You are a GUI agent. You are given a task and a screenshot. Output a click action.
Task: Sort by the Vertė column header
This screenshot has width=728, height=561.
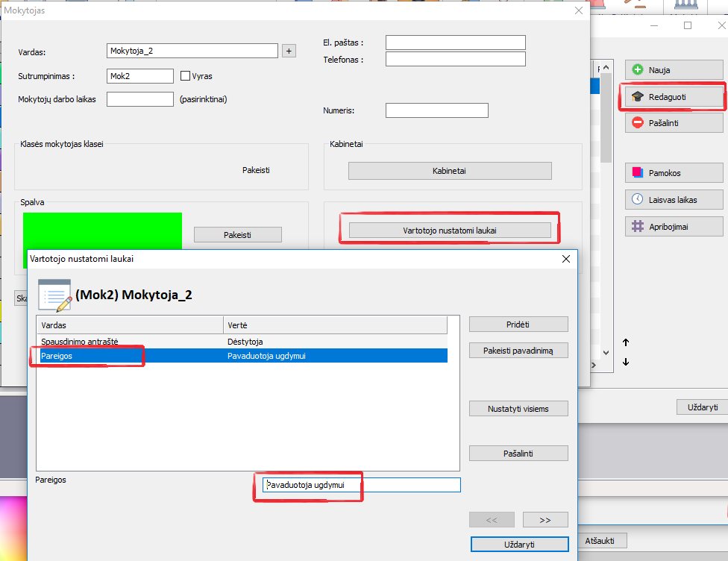(x=335, y=325)
